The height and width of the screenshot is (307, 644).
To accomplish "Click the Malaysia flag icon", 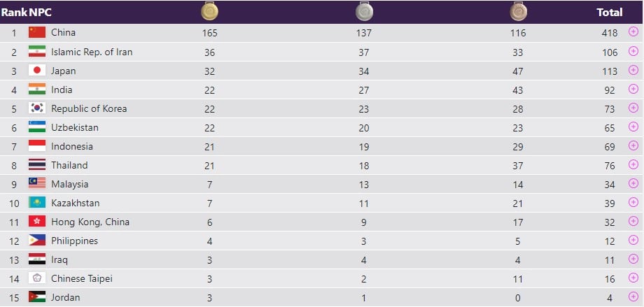I will [x=37, y=184].
